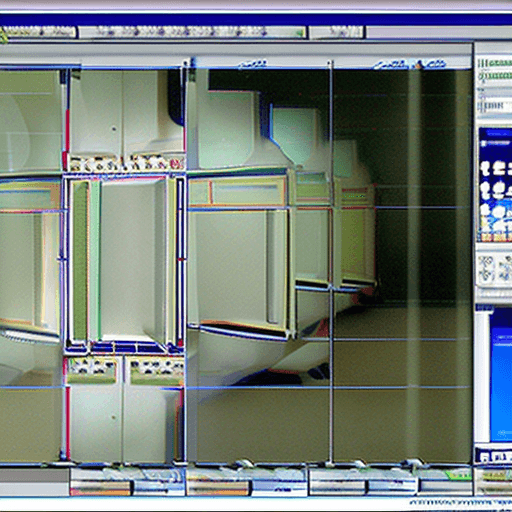Click the yellow icon at the toolbar's left end

(x=3, y=36)
